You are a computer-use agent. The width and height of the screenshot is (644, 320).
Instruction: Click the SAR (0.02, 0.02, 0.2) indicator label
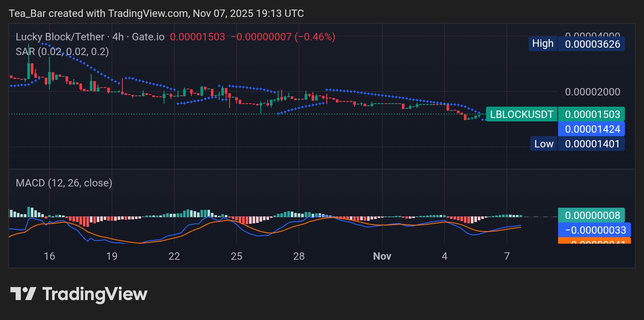62,52
